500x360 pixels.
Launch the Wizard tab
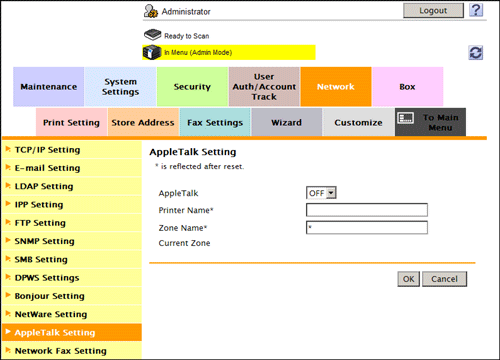click(287, 122)
